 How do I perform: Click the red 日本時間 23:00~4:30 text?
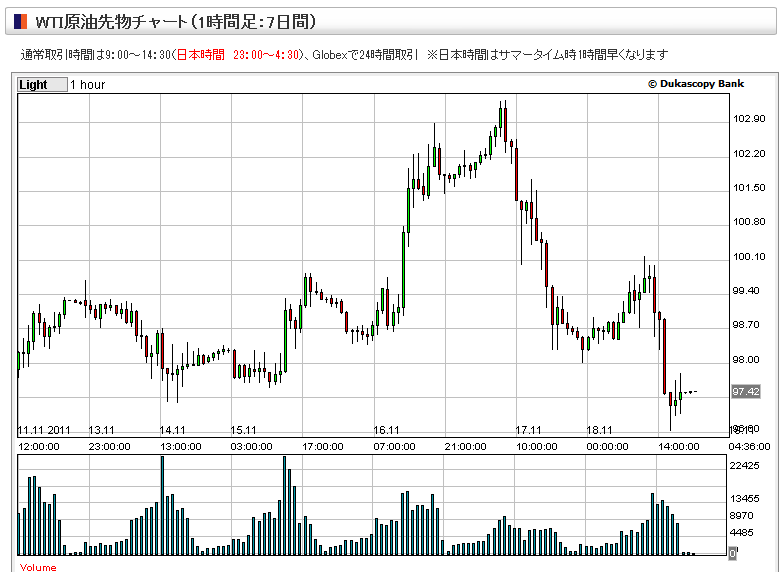[x=237, y=55]
